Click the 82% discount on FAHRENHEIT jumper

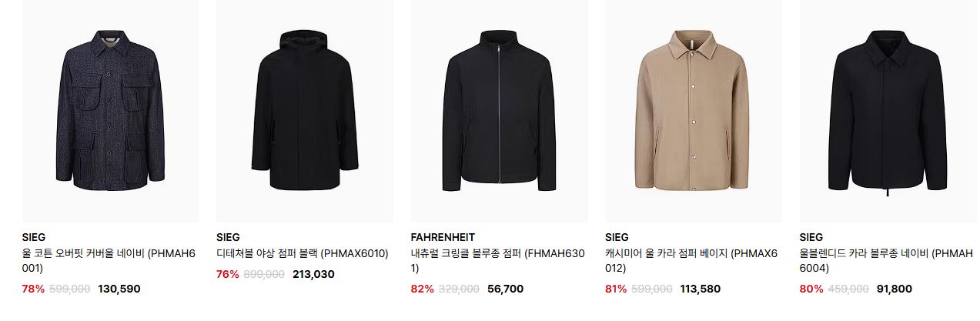[423, 289]
